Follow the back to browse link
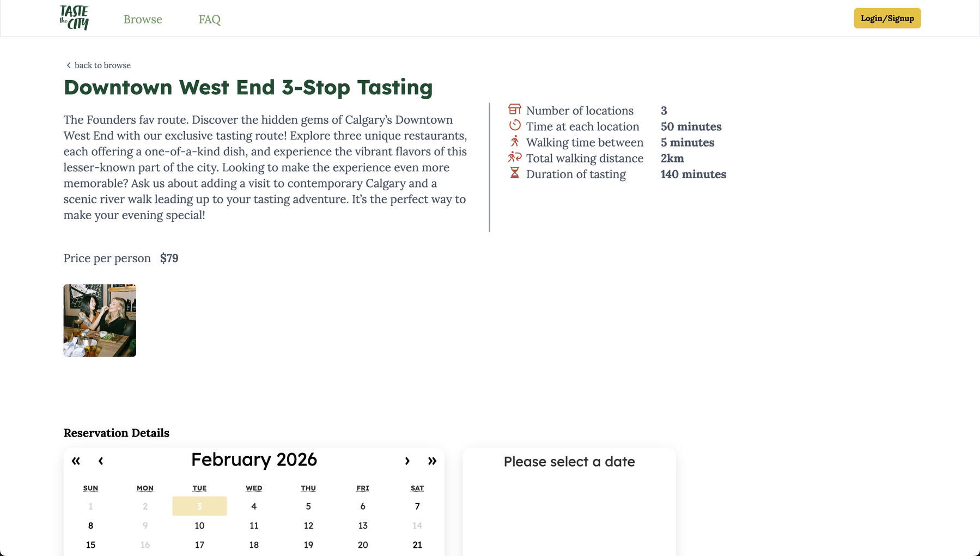 102,65
